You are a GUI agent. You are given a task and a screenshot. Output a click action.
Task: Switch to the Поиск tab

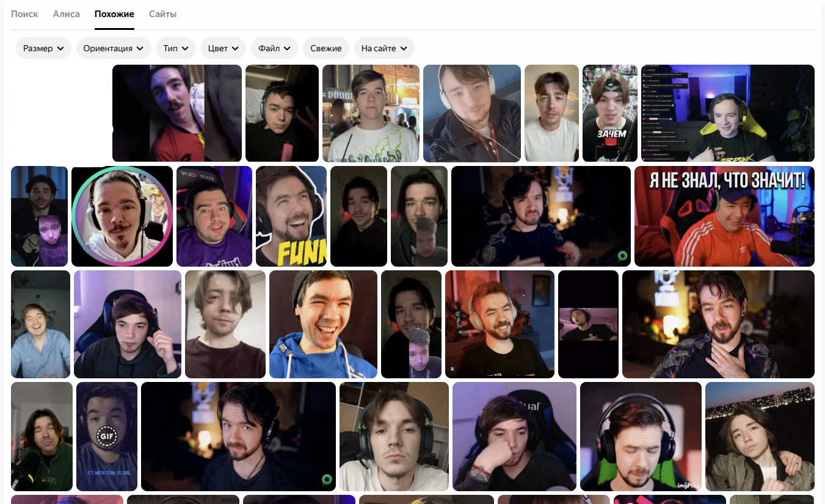[x=24, y=13]
